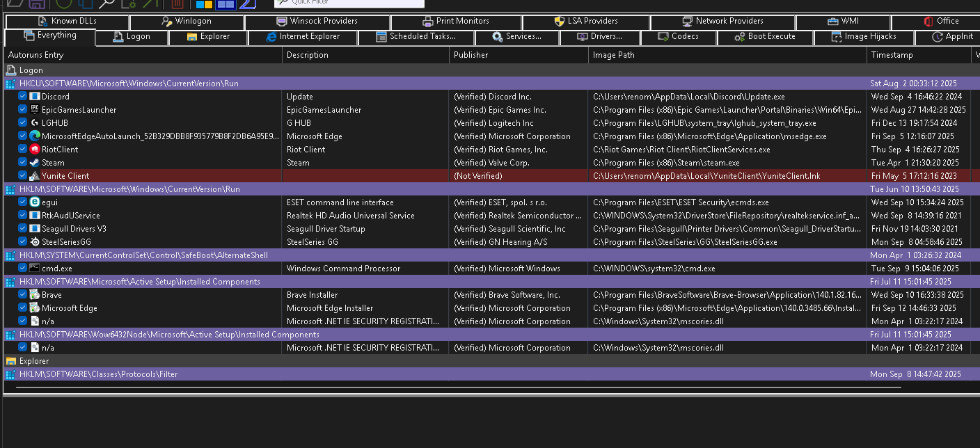Click the cmd.exe entry icon
Screen dimensions: 980x448
pos(35,269)
